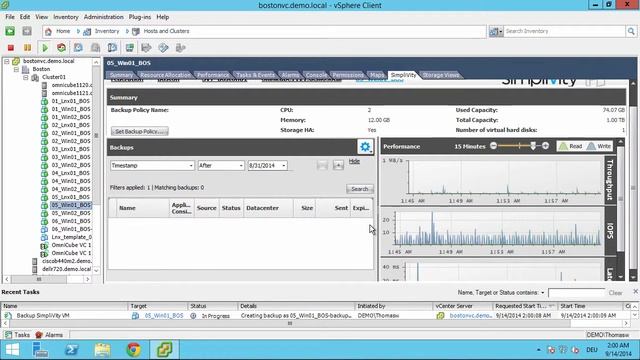Click the Revert to Snapshot toolbar icon
This screenshot has width=640, height=360.
95,48
